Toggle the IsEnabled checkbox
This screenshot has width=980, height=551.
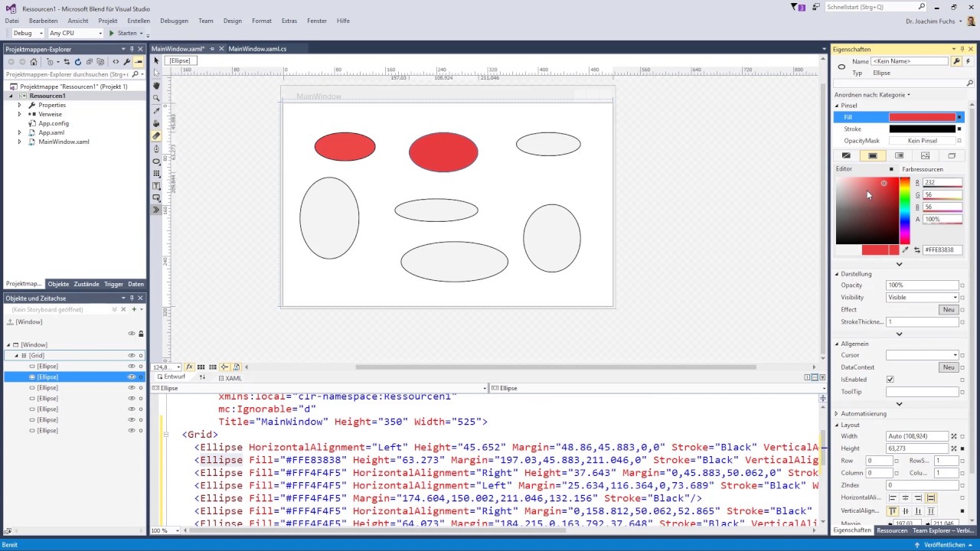(x=890, y=380)
